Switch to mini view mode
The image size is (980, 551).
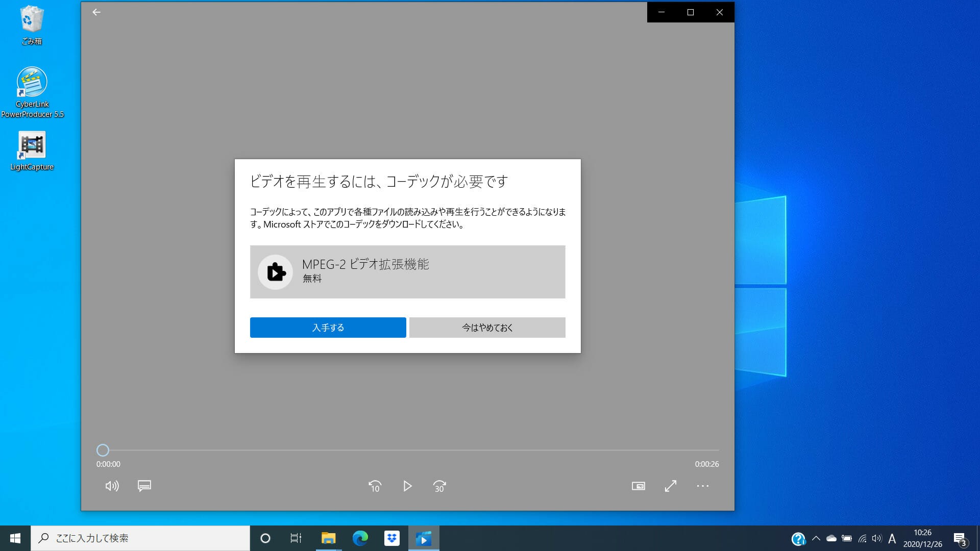(x=639, y=486)
